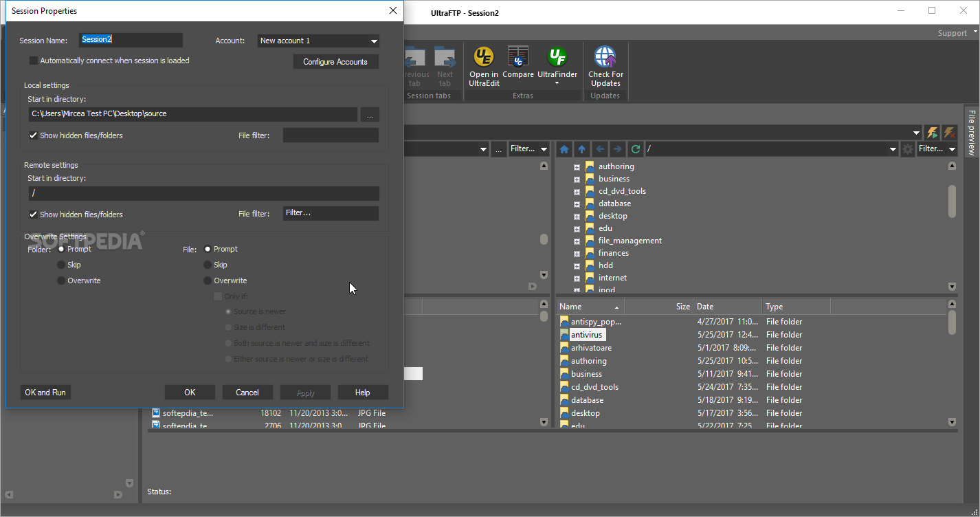The width and height of the screenshot is (980, 517).
Task: Open remote pane settings gear
Action: 908,149
